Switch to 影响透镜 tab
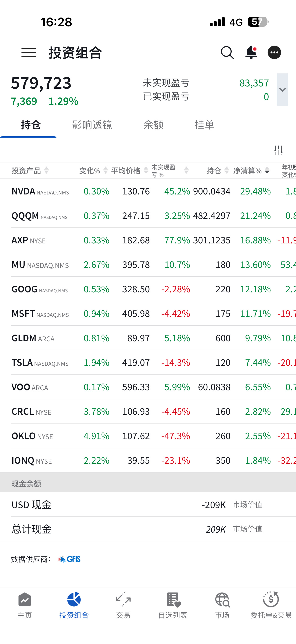Image resolution: width=296 pixels, height=644 pixels. [92, 125]
